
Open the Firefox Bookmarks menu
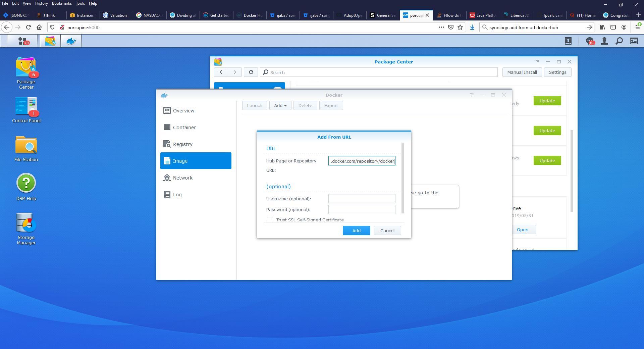tap(62, 3)
